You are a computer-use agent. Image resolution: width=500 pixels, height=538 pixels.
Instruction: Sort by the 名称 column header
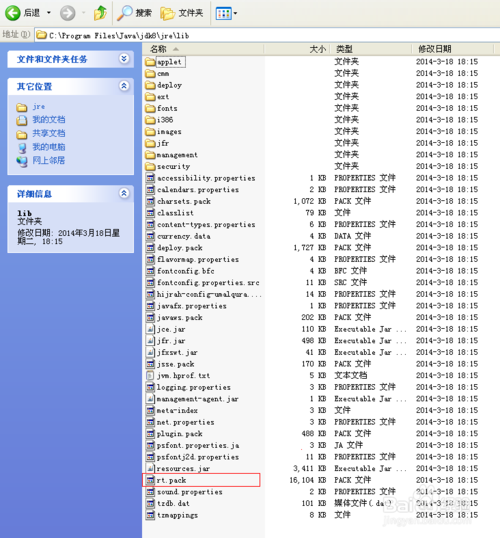203,49
